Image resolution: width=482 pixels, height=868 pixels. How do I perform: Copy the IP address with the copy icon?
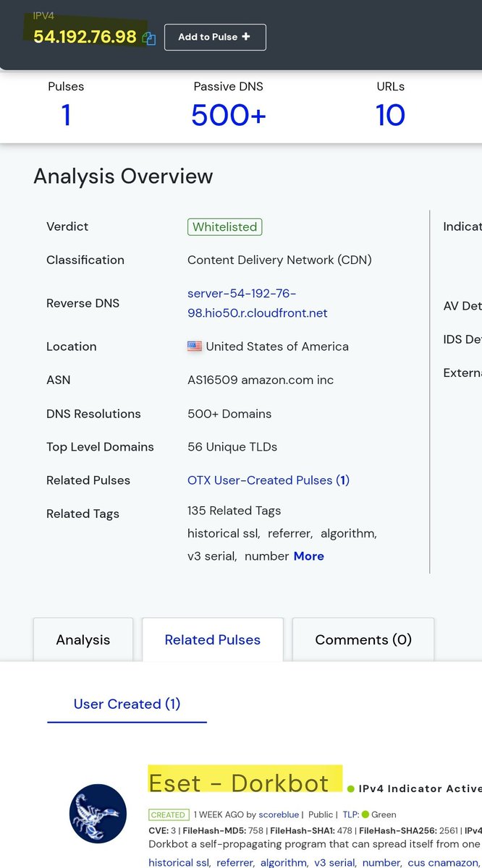149,38
